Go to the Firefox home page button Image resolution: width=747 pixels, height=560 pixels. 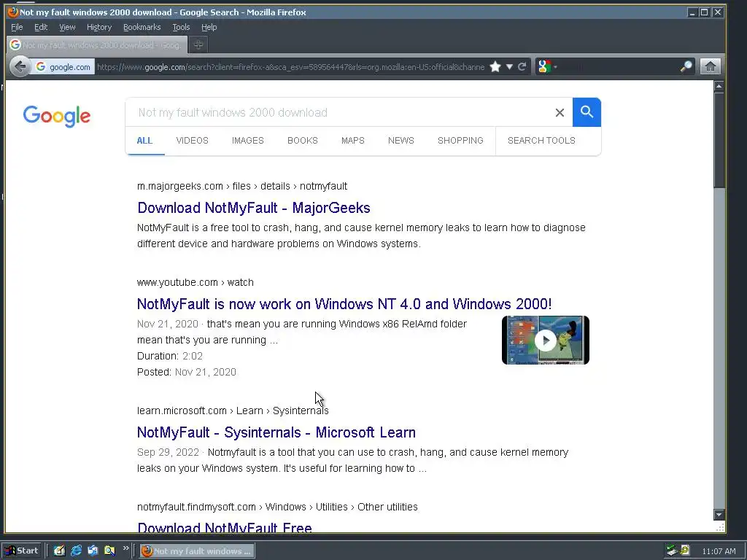coord(710,66)
